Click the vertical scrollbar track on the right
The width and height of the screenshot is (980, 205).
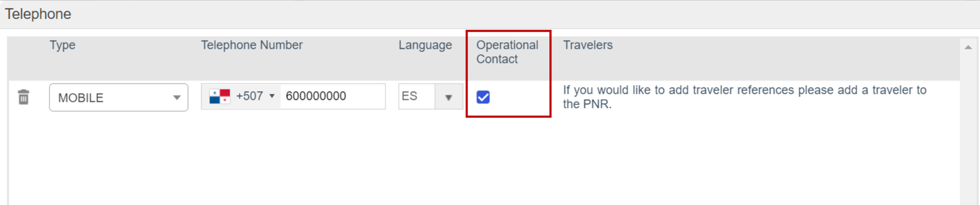968,129
